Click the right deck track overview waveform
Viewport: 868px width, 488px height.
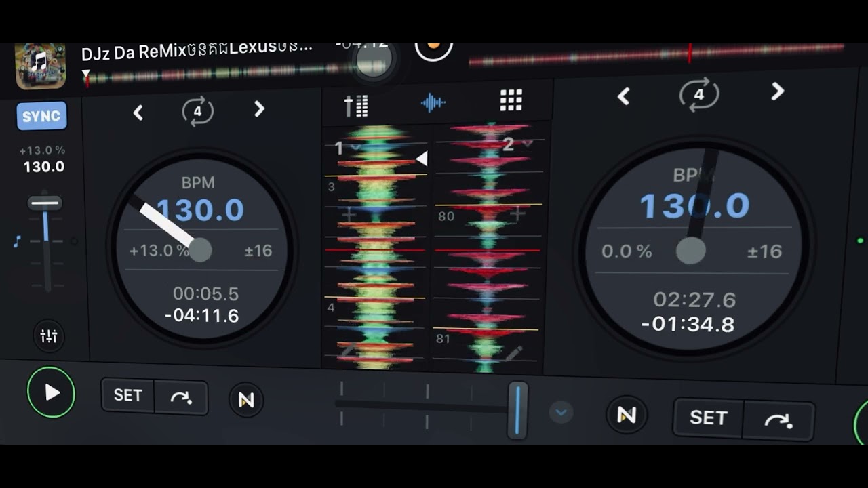coord(656,56)
